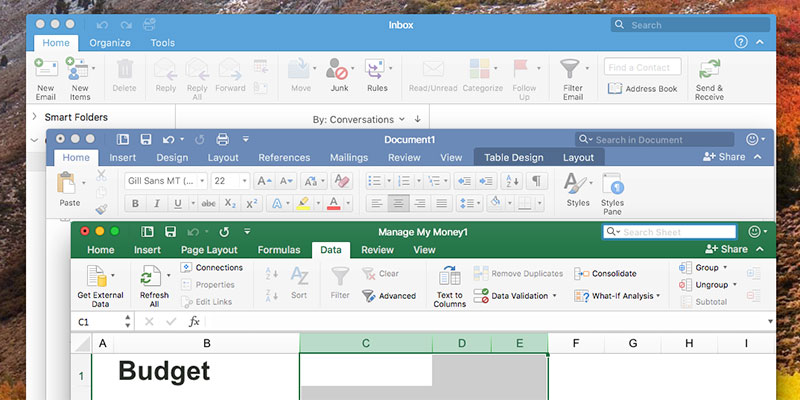This screenshot has width=800, height=400.
Task: Toggle Superscript in Word ribbon
Action: click(252, 204)
